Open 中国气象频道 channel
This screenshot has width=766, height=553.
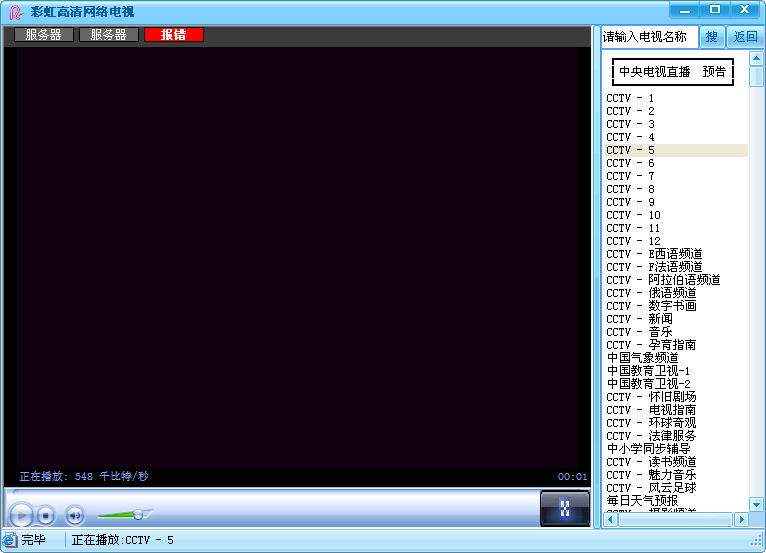point(642,358)
